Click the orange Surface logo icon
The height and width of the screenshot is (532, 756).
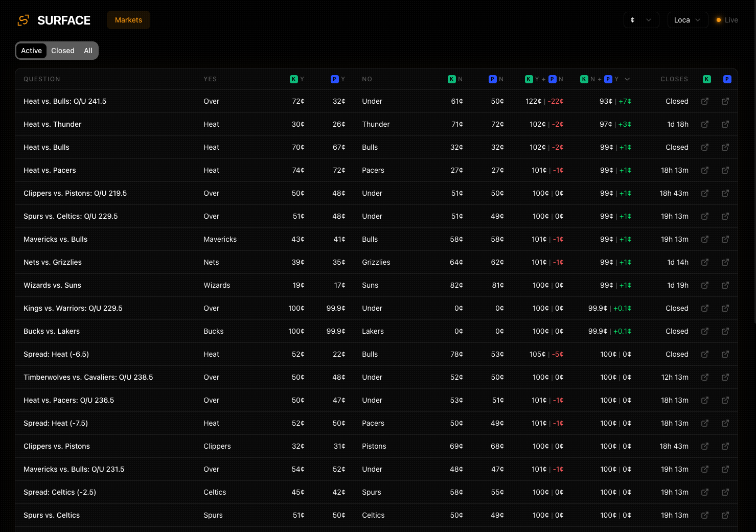tap(23, 20)
